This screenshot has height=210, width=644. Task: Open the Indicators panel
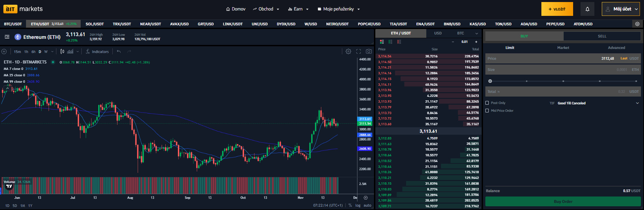97,52
